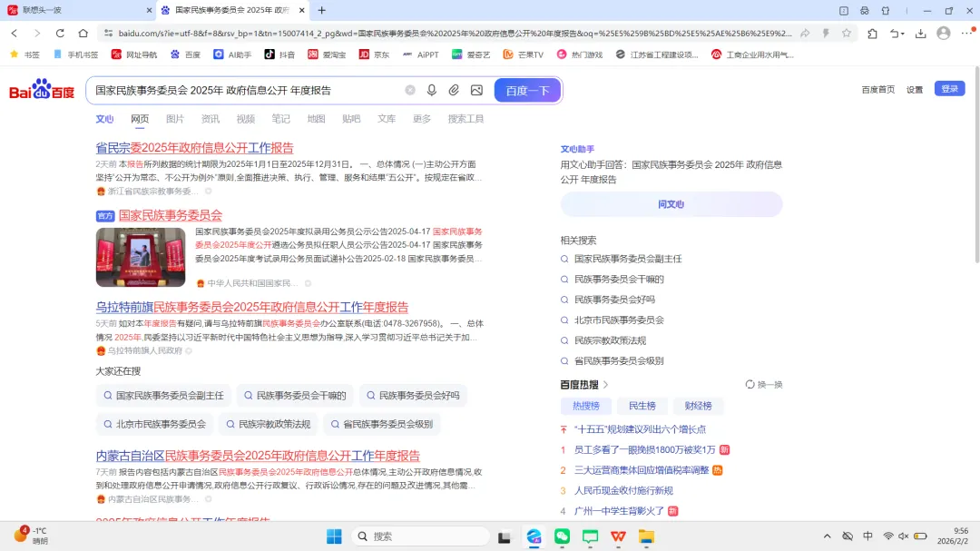Select the 财经榜 tab
The width and height of the screenshot is (980, 551).
(698, 406)
